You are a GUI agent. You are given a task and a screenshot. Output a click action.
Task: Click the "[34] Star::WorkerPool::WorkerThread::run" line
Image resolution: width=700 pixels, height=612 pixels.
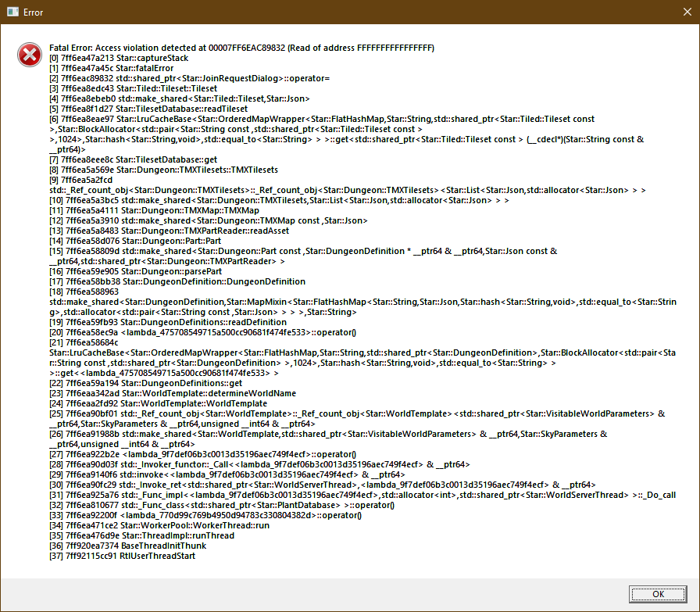[159, 526]
